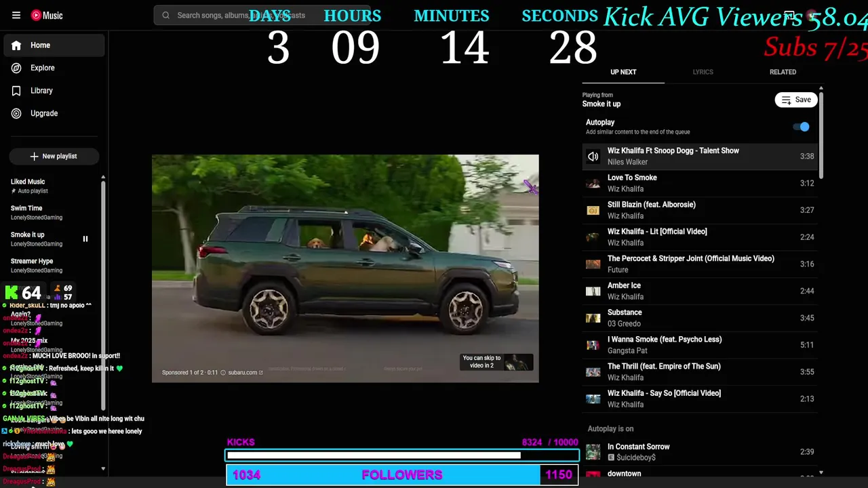The width and height of the screenshot is (868, 488).
Task: Click the cast icon in header
Action: tap(789, 15)
